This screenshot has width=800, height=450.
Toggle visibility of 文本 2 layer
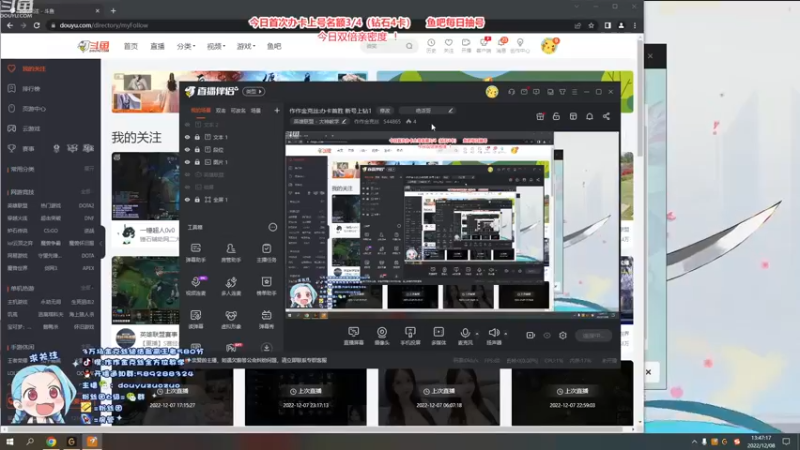click(x=187, y=124)
